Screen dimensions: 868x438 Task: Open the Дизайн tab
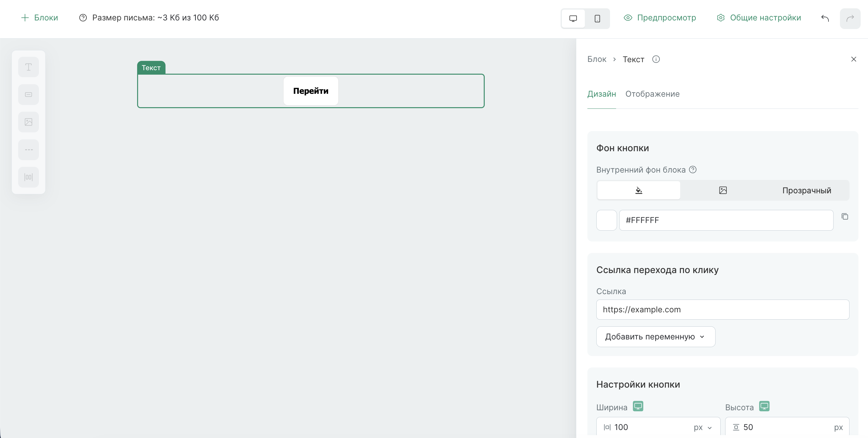601,94
